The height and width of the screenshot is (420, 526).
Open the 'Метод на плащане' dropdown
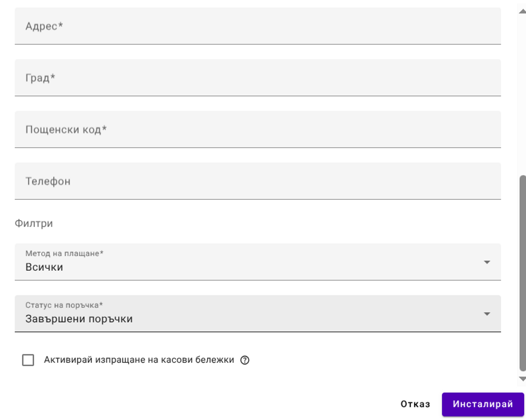pyautogui.click(x=257, y=262)
